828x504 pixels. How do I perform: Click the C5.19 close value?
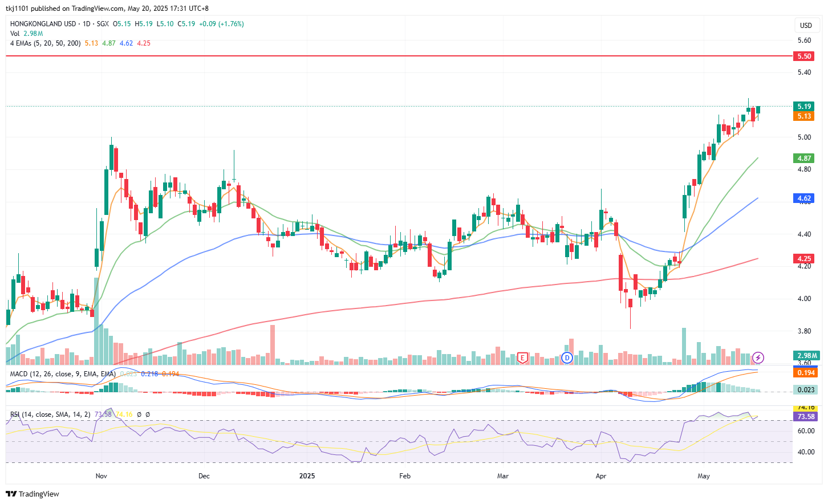[x=186, y=24]
